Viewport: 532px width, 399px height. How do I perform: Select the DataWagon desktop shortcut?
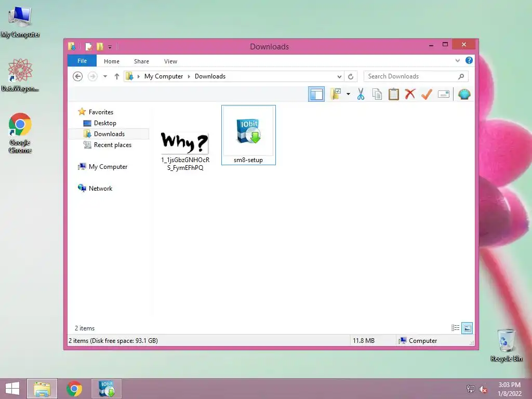point(20,75)
